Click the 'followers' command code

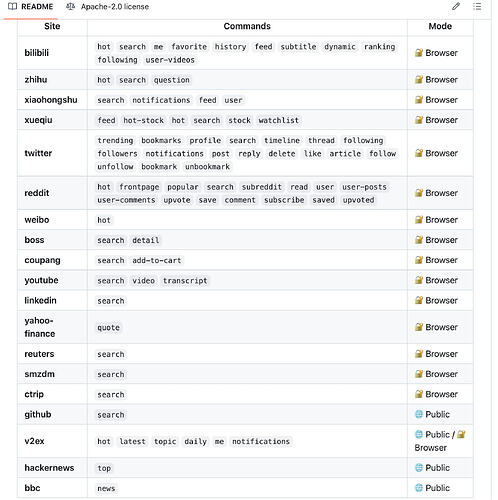tap(117, 154)
